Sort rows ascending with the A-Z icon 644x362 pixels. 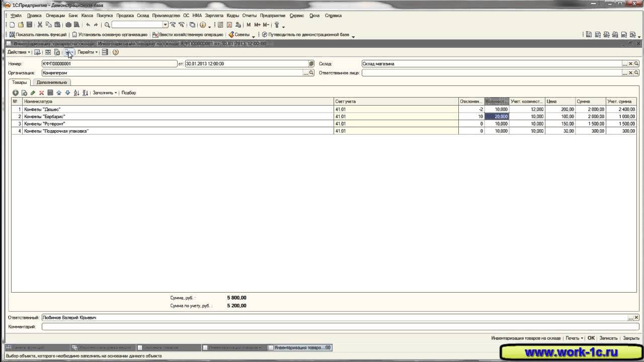[x=76, y=93]
